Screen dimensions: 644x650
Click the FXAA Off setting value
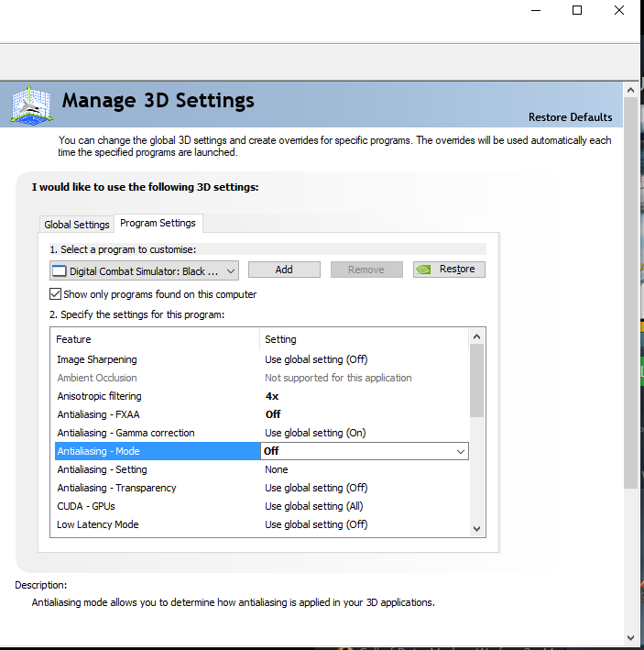[273, 414]
